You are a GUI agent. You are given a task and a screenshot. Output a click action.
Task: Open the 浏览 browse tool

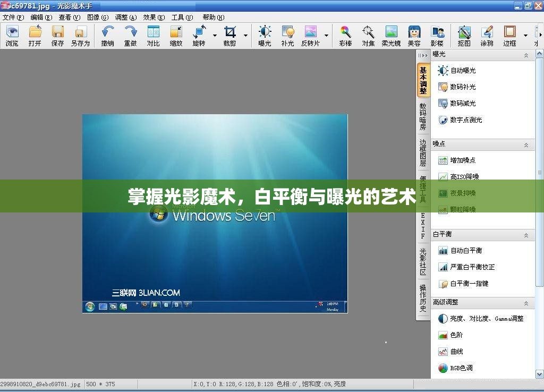pos(12,36)
